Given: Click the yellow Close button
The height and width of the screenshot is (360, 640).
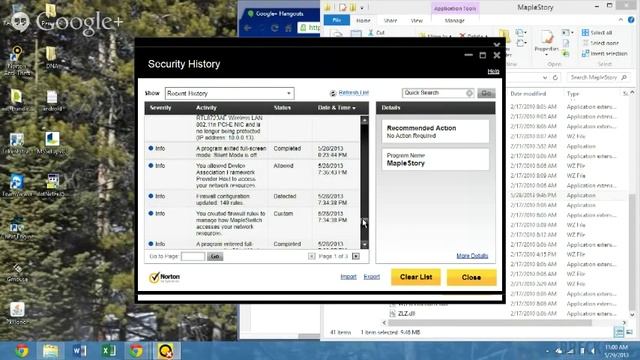Looking at the screenshot, I should (x=471, y=277).
